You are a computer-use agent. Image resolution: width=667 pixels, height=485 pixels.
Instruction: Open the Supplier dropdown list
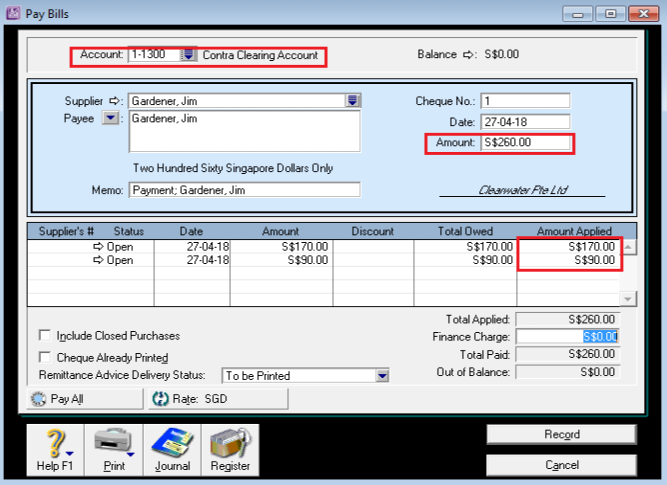352,101
